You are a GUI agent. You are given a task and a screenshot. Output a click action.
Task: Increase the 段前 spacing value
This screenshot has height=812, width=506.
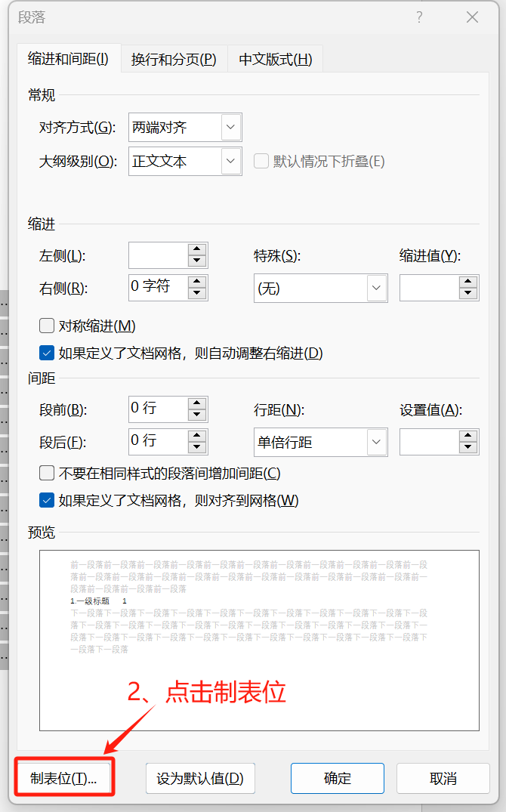click(197, 403)
